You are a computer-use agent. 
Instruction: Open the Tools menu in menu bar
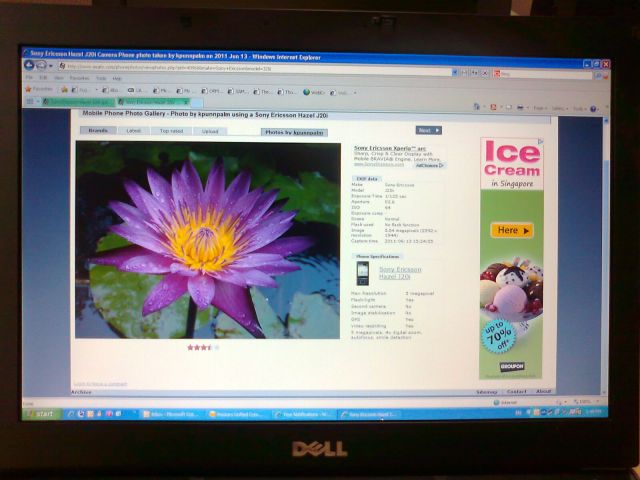(x=101, y=78)
